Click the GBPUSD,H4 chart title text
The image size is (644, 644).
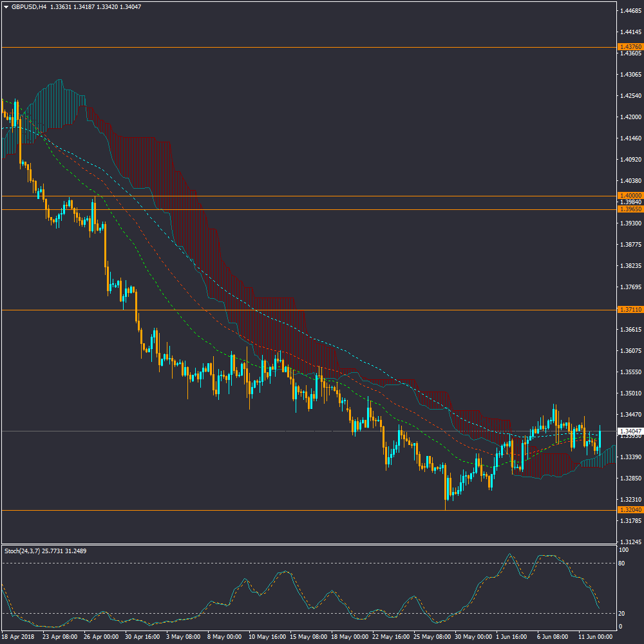coord(29,7)
